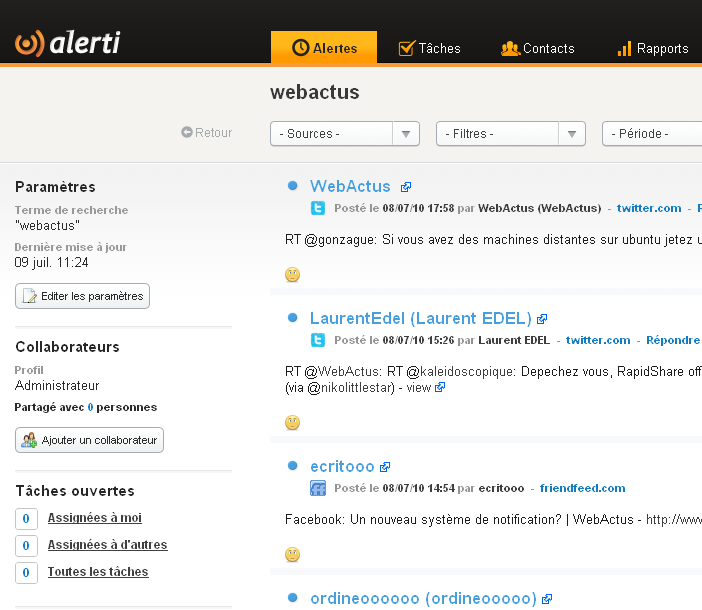Open LaurentEdel (Laurent EDEL) post title
702x610 pixels.
tap(421, 318)
